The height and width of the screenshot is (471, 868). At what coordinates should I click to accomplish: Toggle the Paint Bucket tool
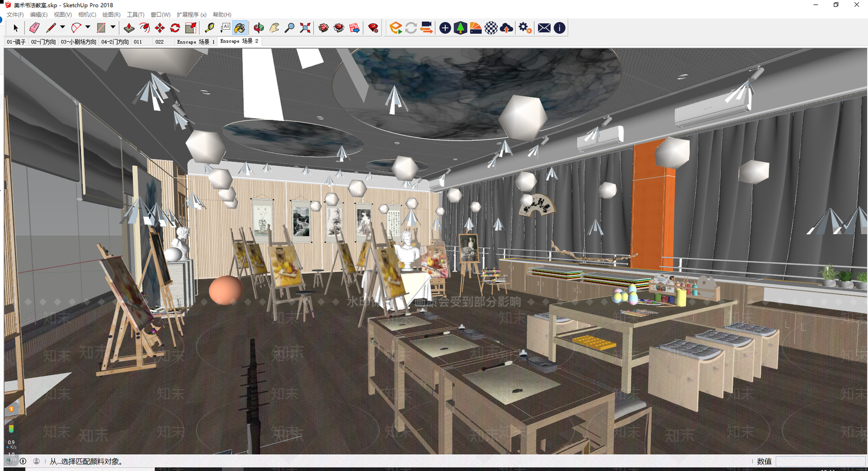(x=240, y=28)
